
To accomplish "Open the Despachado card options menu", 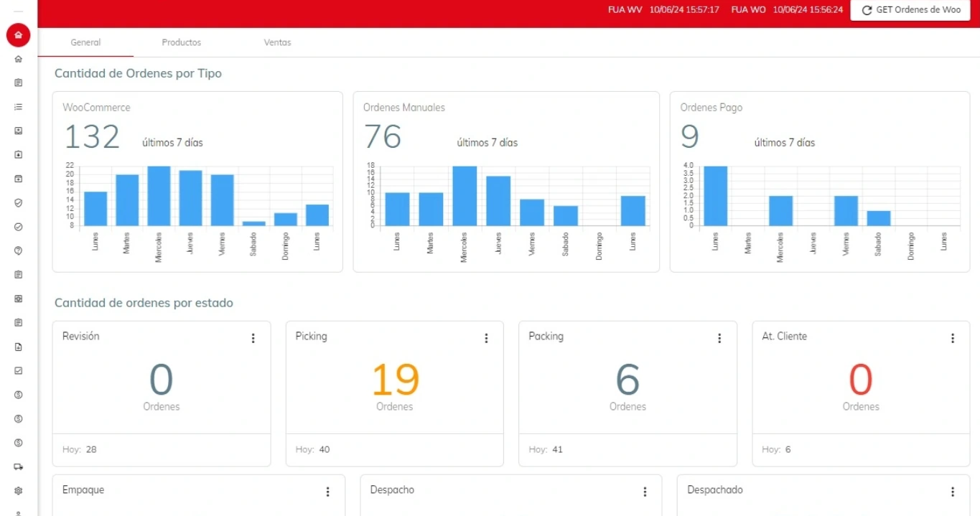I will click(953, 492).
